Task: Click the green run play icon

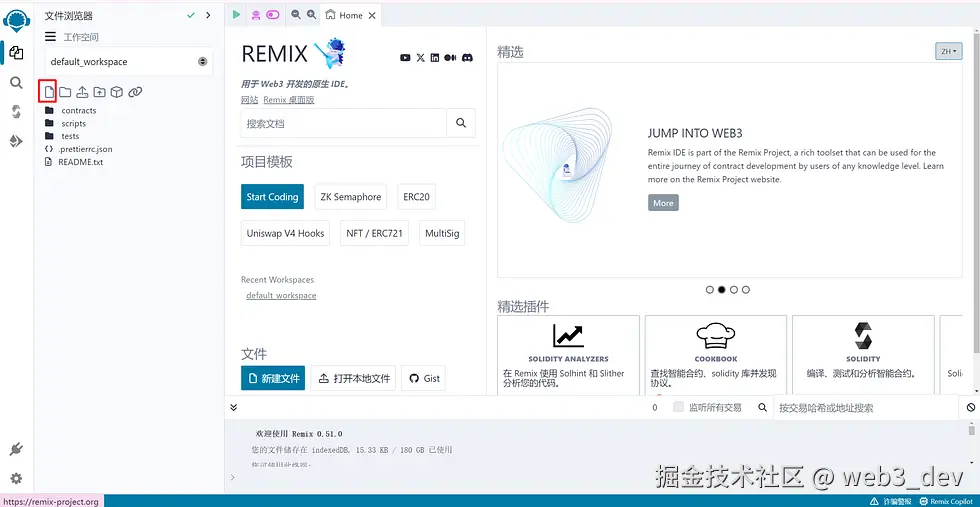Action: pos(236,14)
